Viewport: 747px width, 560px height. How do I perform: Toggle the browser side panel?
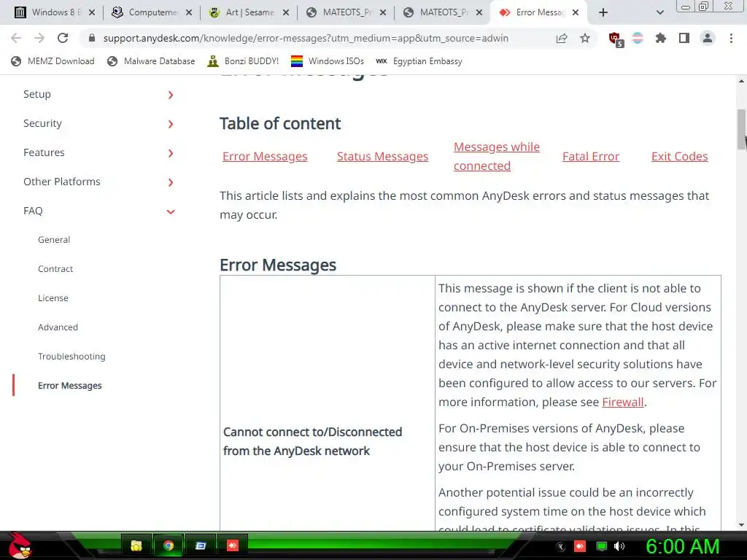click(x=684, y=38)
